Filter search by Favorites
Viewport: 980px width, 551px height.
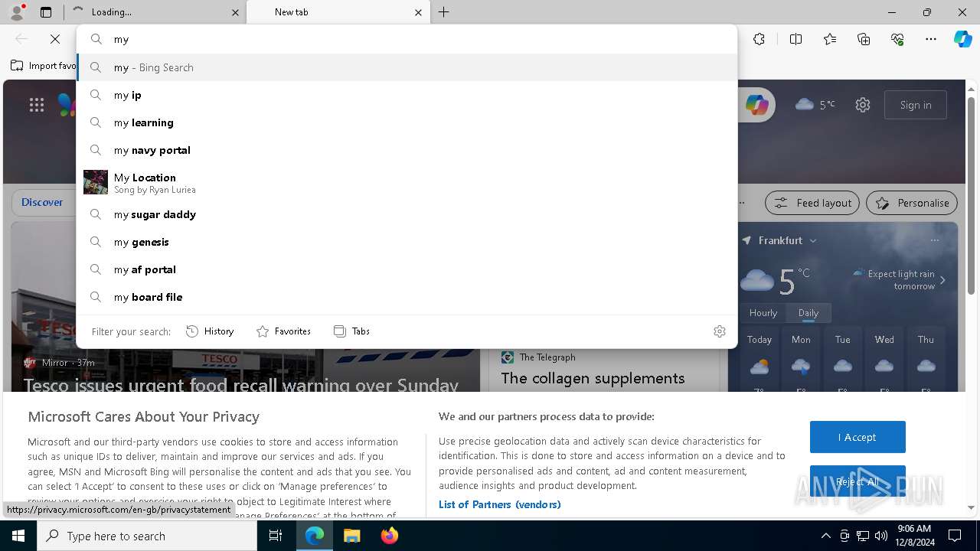[x=283, y=331]
